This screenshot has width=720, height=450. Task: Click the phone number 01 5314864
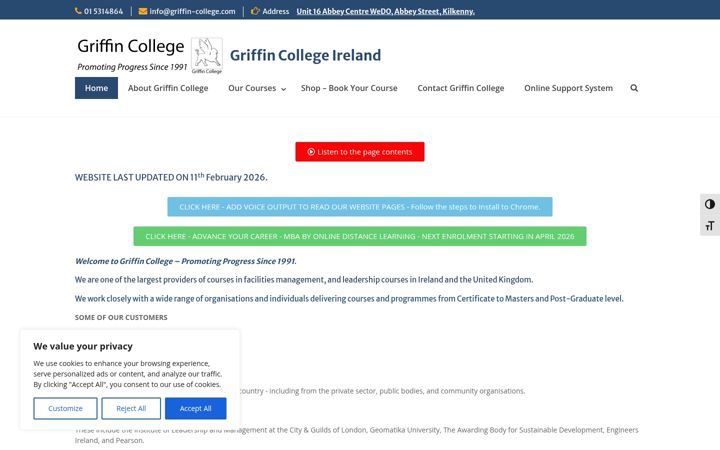click(x=103, y=11)
